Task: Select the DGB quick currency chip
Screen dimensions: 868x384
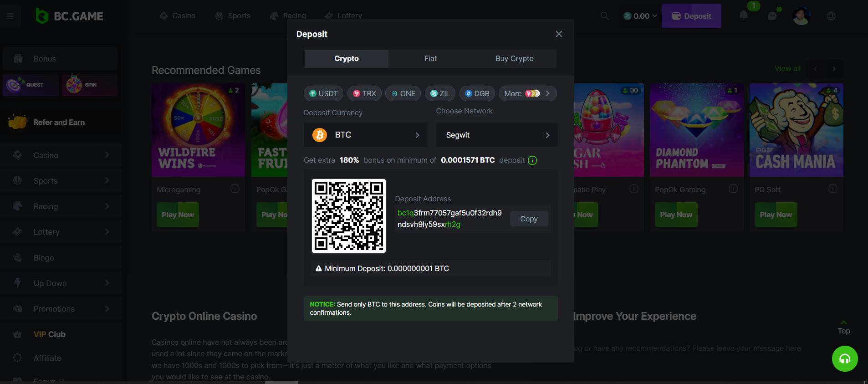Action: [477, 93]
